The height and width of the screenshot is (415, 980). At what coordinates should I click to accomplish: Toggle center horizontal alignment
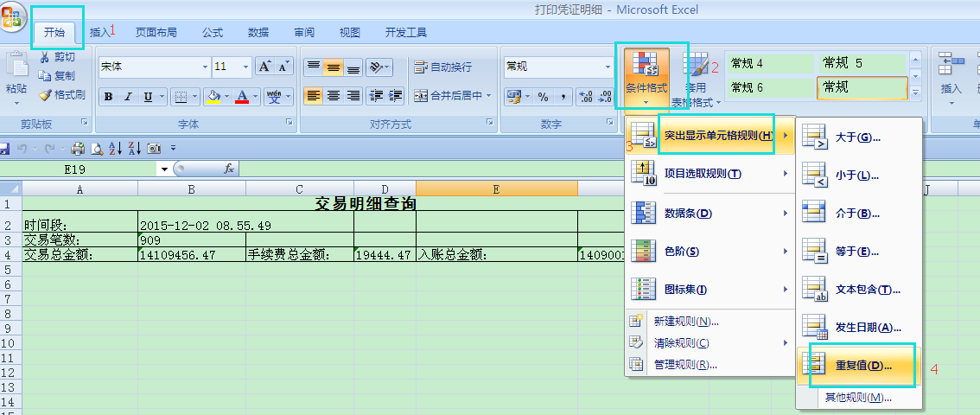(334, 96)
